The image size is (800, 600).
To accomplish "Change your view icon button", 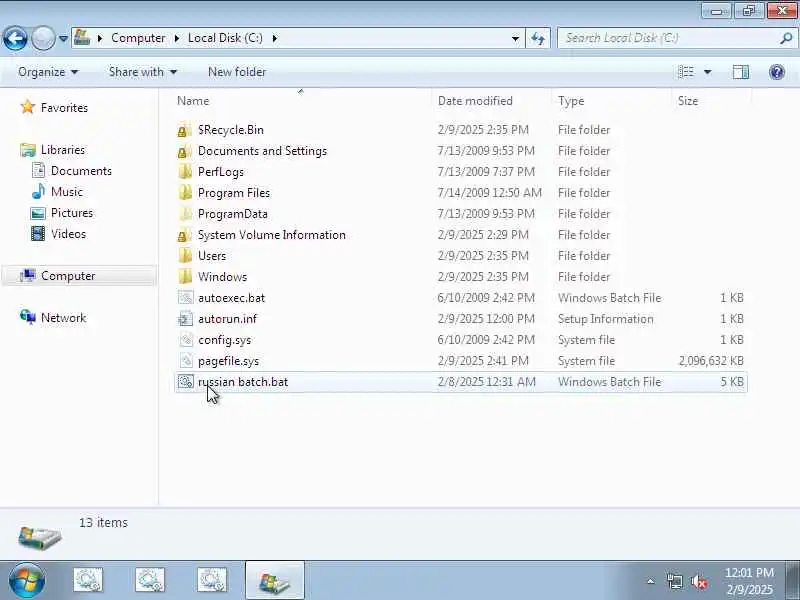I will (x=686, y=72).
